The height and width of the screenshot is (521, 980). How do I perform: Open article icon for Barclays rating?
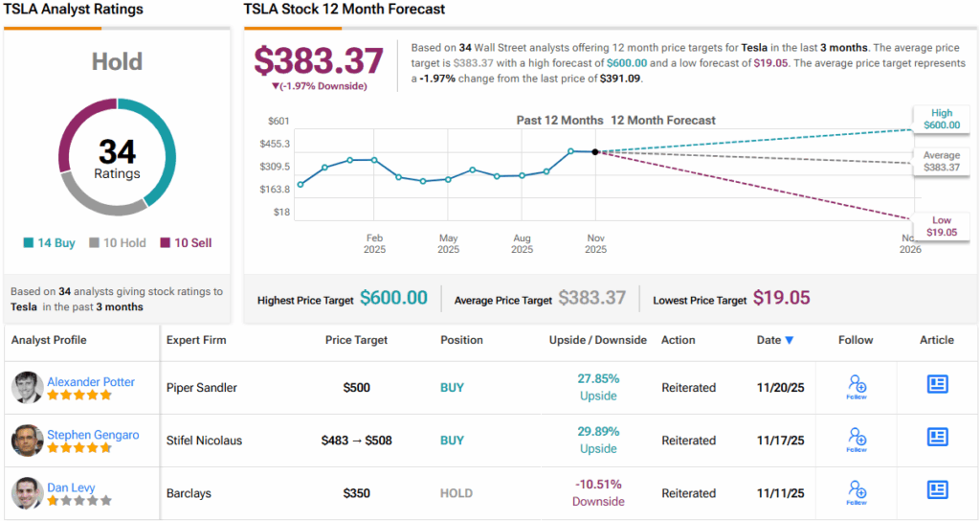click(x=937, y=489)
